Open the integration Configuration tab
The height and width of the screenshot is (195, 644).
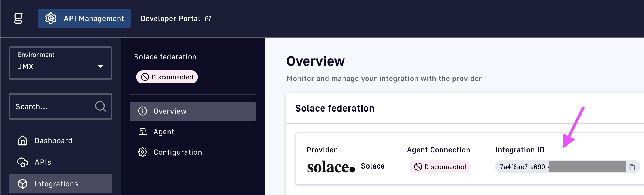(177, 152)
